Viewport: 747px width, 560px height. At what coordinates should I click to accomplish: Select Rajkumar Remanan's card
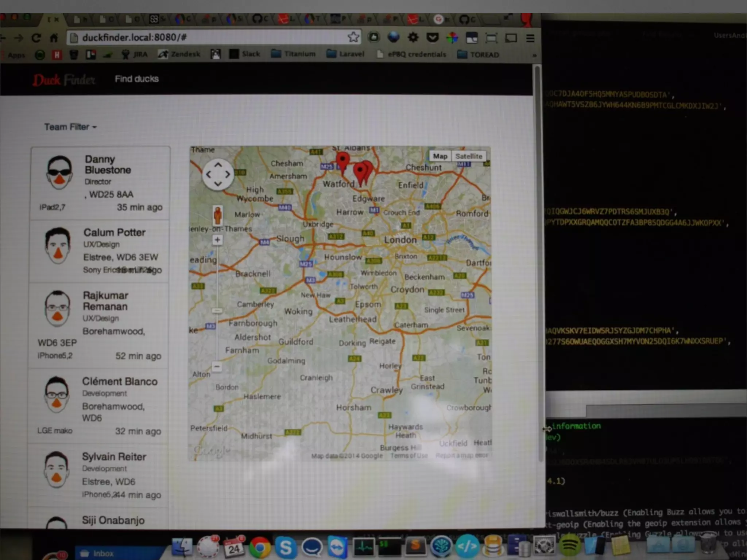(98, 325)
